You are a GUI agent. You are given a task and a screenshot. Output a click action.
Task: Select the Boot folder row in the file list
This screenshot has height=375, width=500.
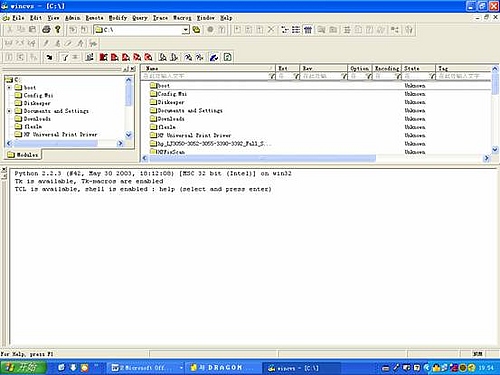click(x=317, y=86)
